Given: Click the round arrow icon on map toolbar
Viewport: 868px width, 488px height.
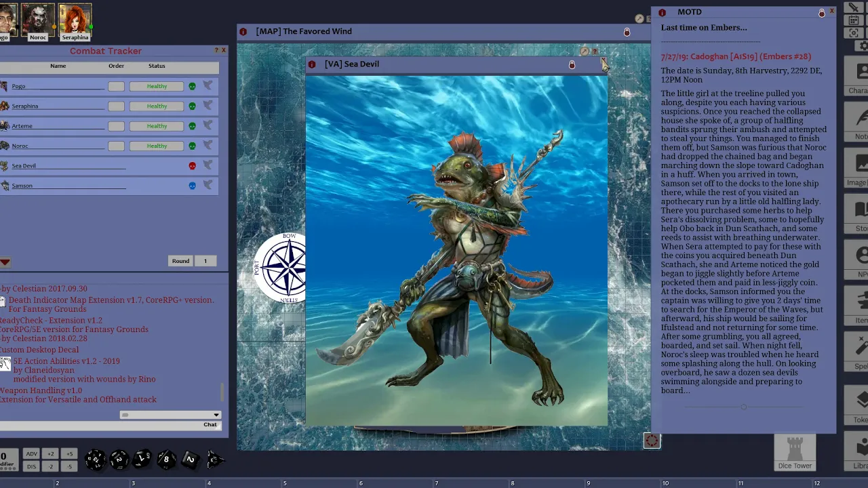Looking at the screenshot, I should click(639, 19).
